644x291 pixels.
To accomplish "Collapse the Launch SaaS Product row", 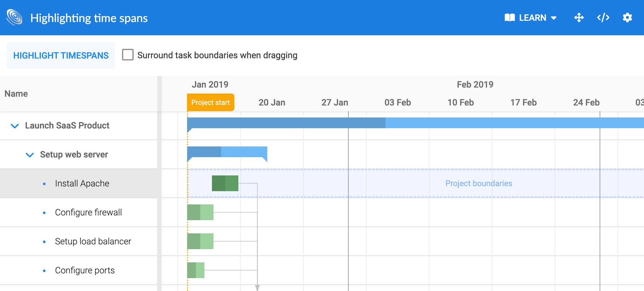I will [14, 126].
